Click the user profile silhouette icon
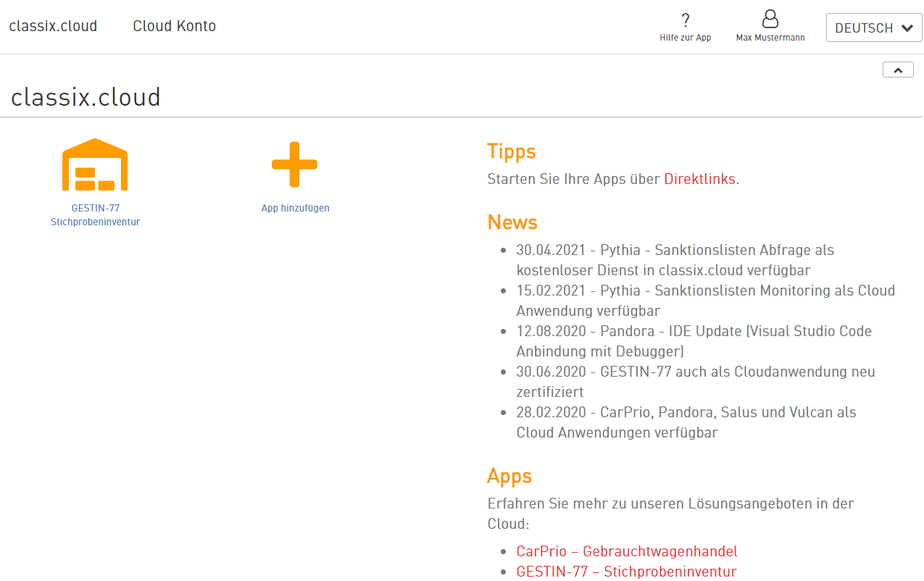 pos(770,19)
